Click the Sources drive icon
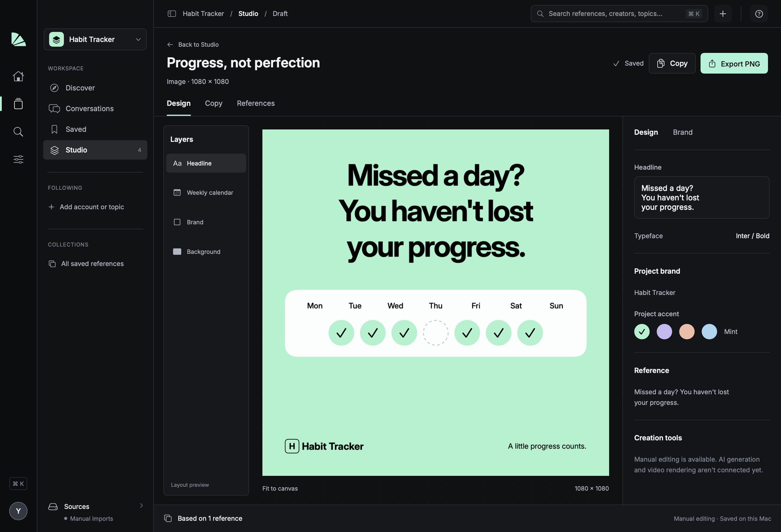This screenshot has width=781, height=532. coord(53,507)
